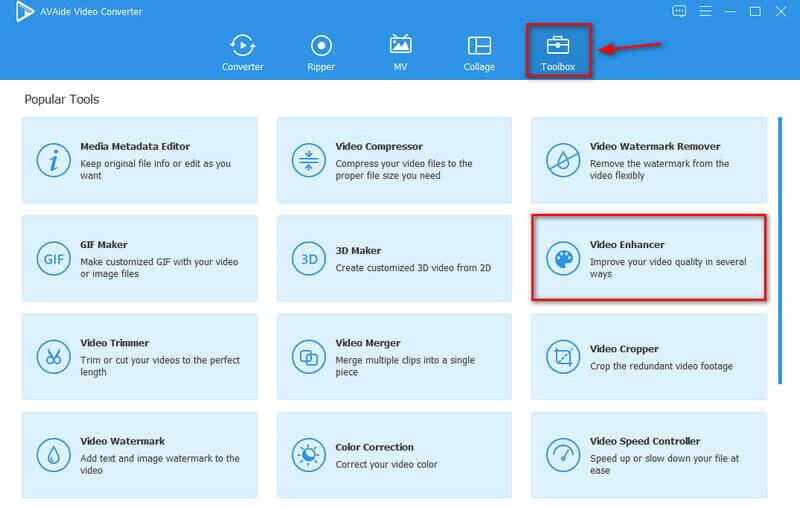Click "Keep original file info or edit as you want" text
800x508 pixels.
pos(155,169)
